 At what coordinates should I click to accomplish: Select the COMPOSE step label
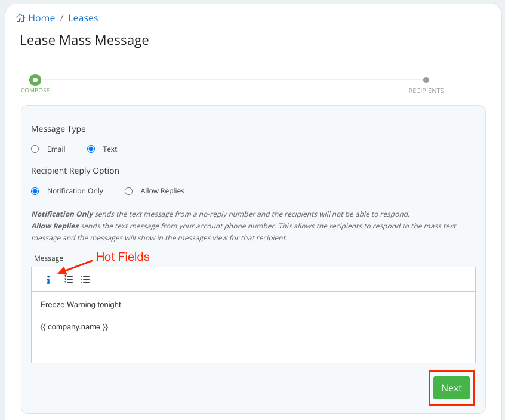click(x=35, y=91)
